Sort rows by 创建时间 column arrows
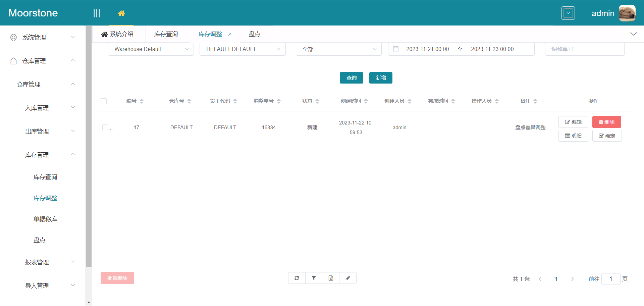This screenshot has height=306, width=644. click(x=366, y=101)
